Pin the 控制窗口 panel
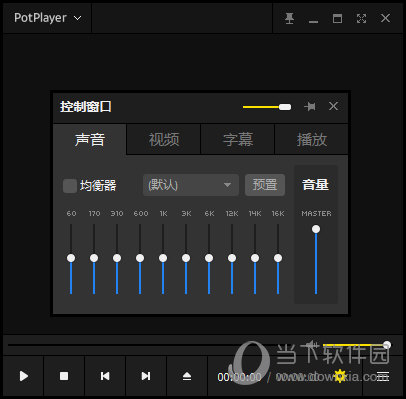 tap(310, 107)
